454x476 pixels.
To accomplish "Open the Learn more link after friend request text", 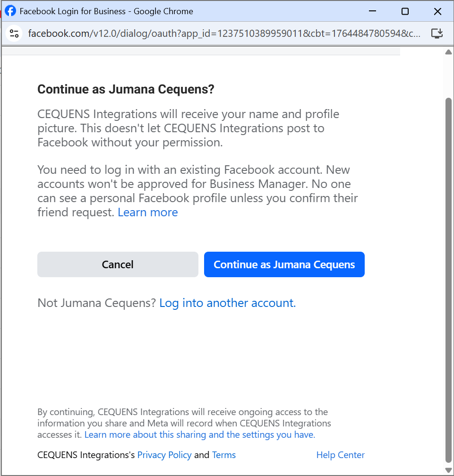I will pyautogui.click(x=147, y=212).
